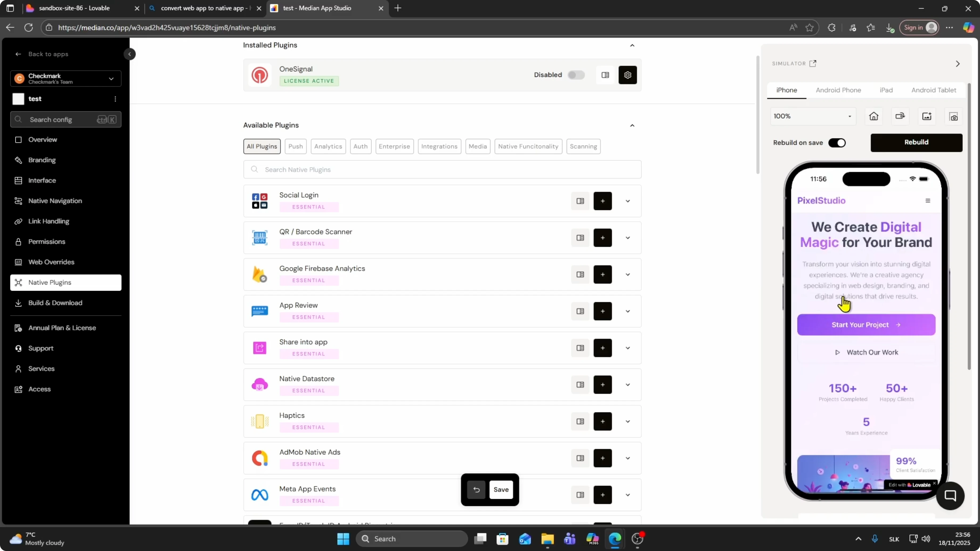Switch simulator to iPad tab
The height and width of the screenshot is (551, 980).
[x=886, y=90]
